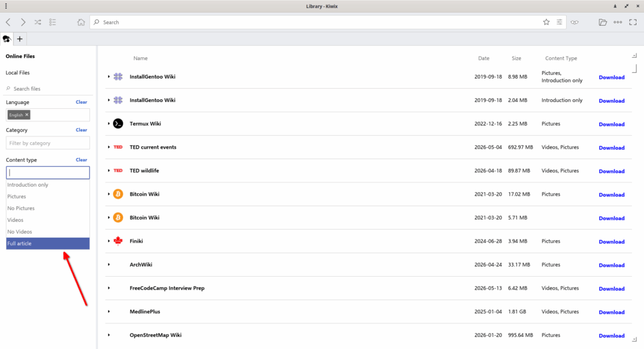Select Introduction only content type

[48, 185]
